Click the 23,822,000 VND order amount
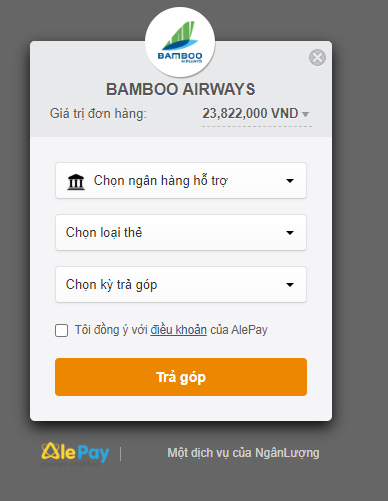The height and width of the screenshot is (501, 388). [x=250, y=113]
